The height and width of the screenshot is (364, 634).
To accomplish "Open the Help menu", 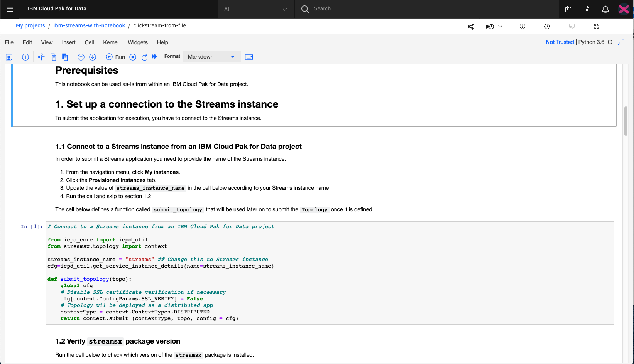I will 162,42.
